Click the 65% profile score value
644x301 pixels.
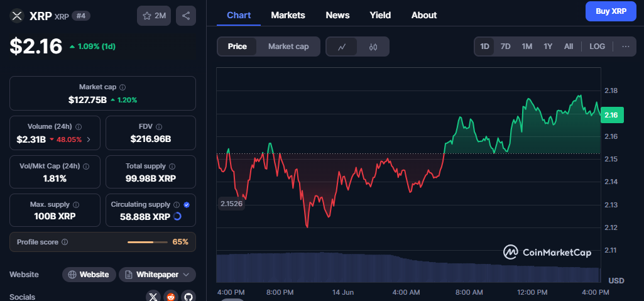[180, 242]
